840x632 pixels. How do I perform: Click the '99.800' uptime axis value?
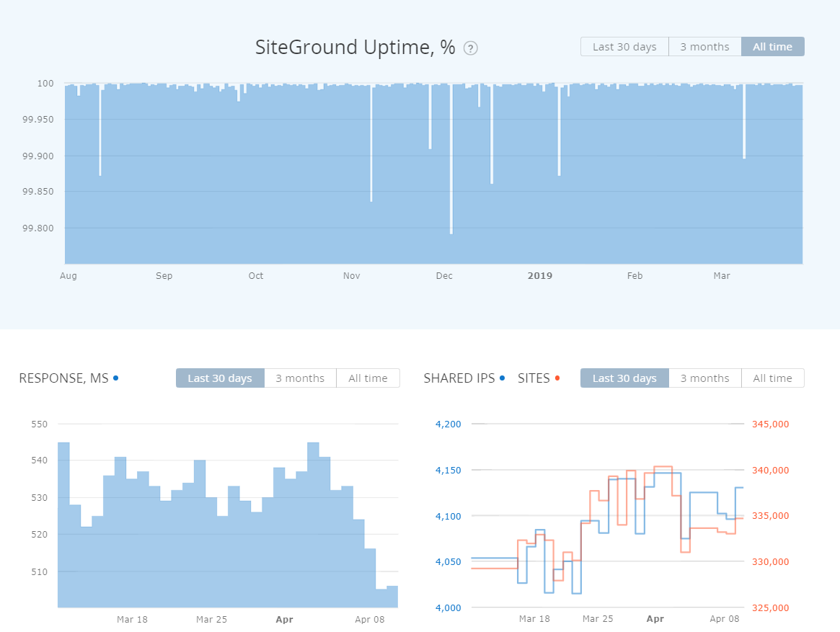tap(38, 228)
